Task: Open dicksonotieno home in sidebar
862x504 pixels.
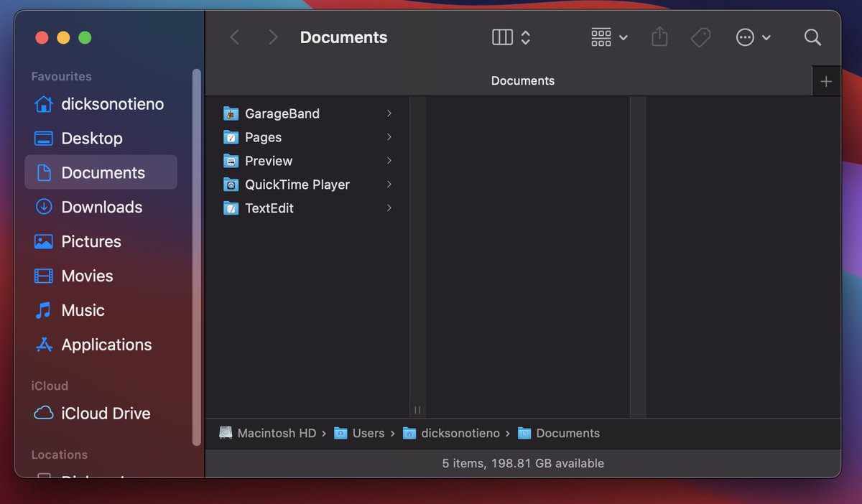Action: pyautogui.click(x=101, y=104)
